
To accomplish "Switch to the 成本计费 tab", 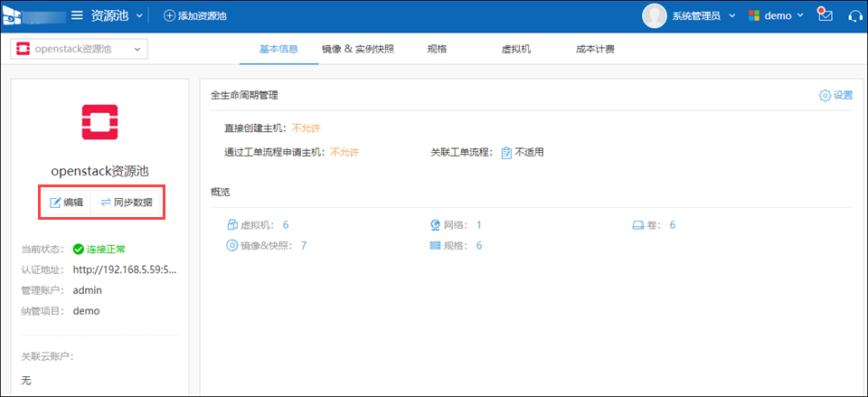I will pos(595,49).
